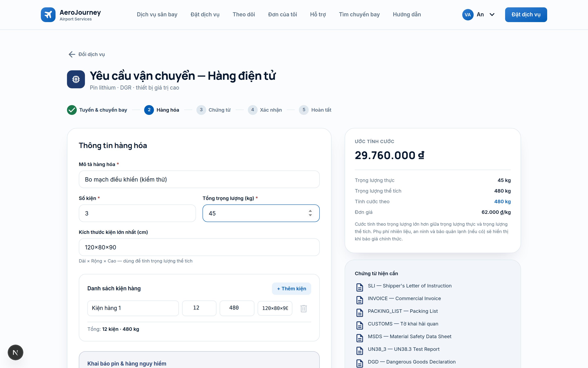The image size is (588, 368).
Task: Click the Danh sách kiện hàng heading
Action: click(114, 288)
